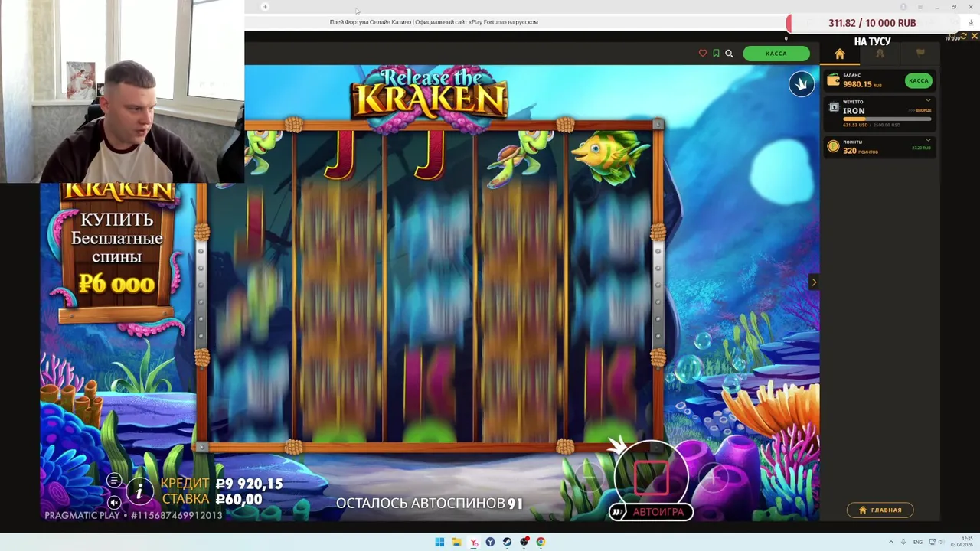Decrease the bet with the minus button
980x551 pixels.
pos(590,478)
